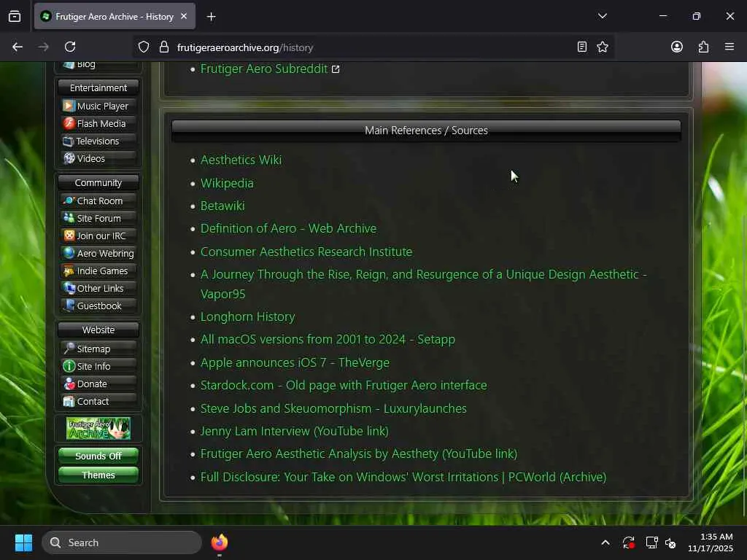Image resolution: width=747 pixels, height=560 pixels.
Task: Open the Televisions sidebar entry
Action: [x=98, y=141]
